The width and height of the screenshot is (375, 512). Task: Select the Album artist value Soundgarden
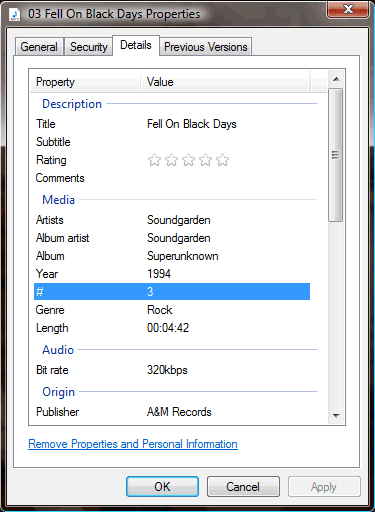pos(179,238)
